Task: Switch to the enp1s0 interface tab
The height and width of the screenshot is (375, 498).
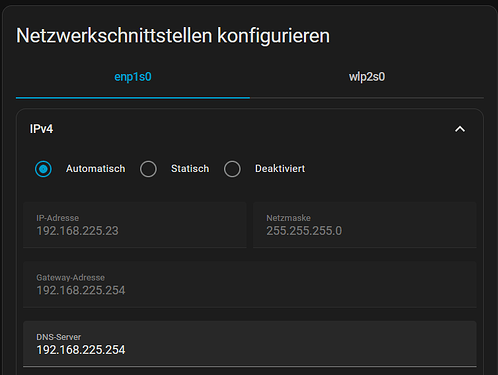Action: [133, 77]
